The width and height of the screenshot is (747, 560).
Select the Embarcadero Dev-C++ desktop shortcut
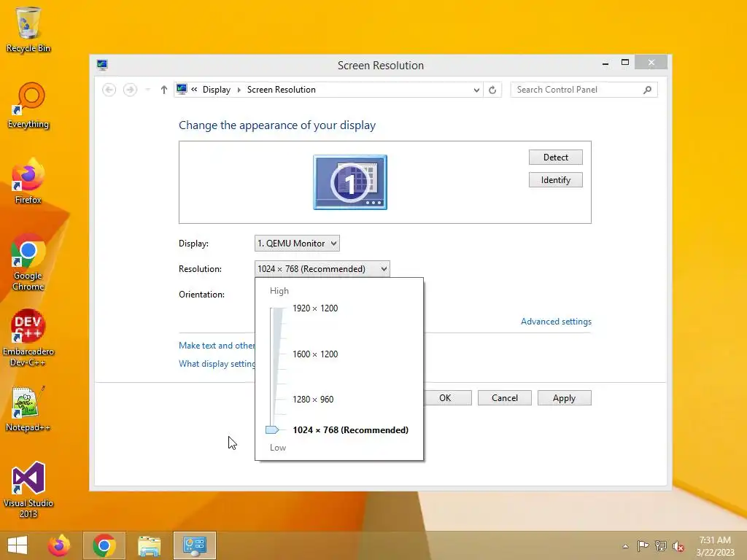tap(28, 338)
